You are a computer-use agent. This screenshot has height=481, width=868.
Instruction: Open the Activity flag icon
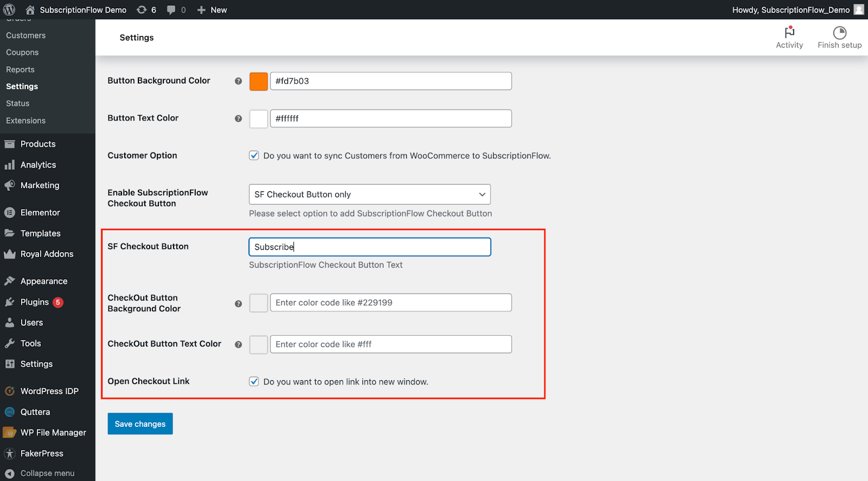[789, 32]
